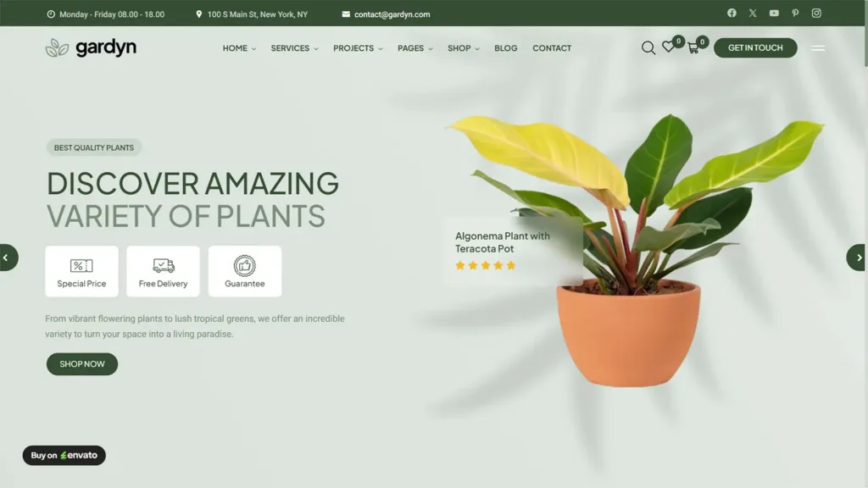Open the shopping cart icon

[693, 48]
